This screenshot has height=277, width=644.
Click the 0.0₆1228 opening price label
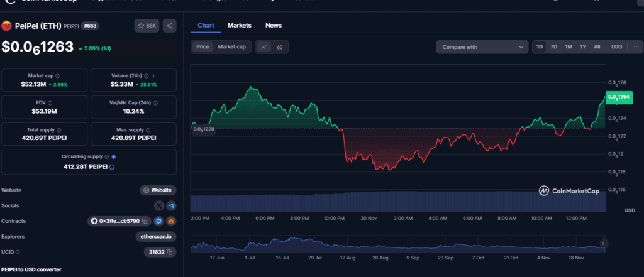click(203, 129)
